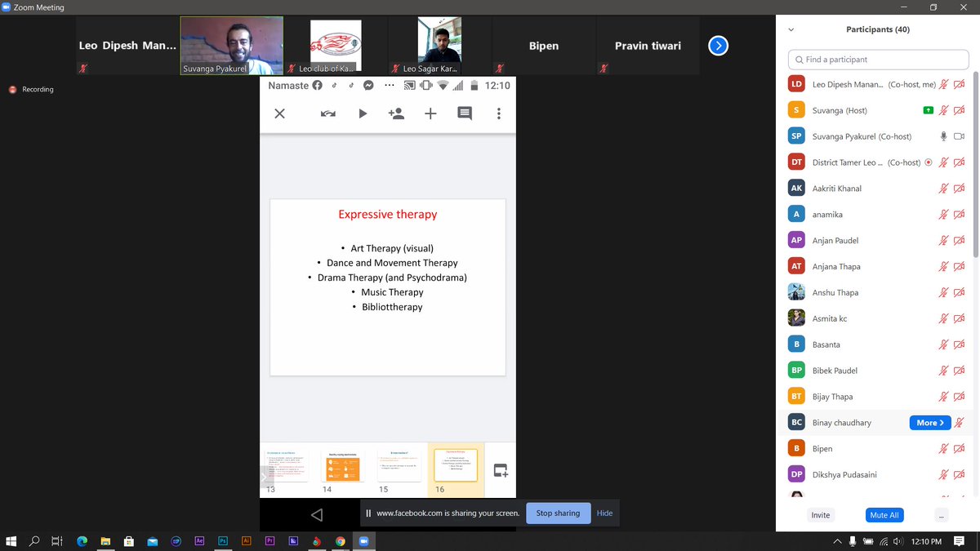Unmute Aakriti Khanal's microphone
Image resolution: width=980 pixels, height=551 pixels.
(944, 189)
